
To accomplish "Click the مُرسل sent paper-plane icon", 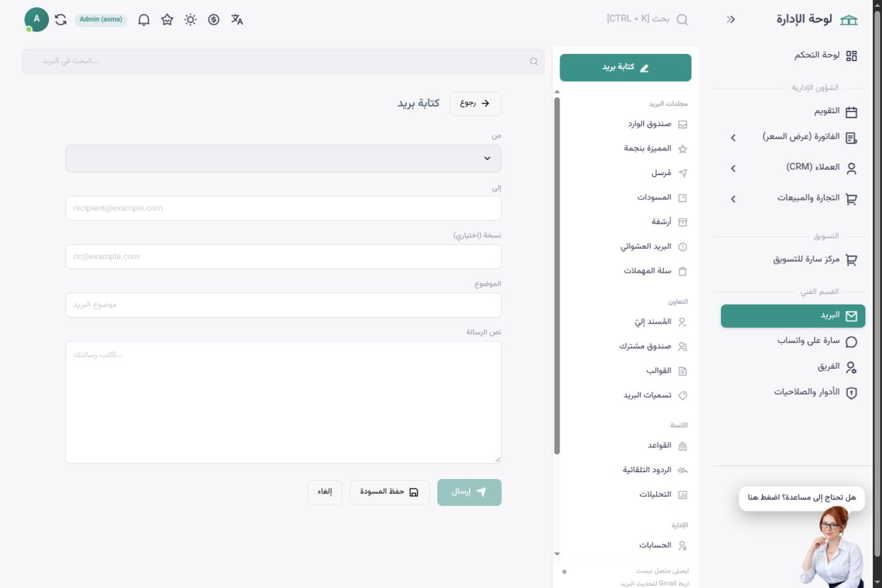I will click(683, 173).
